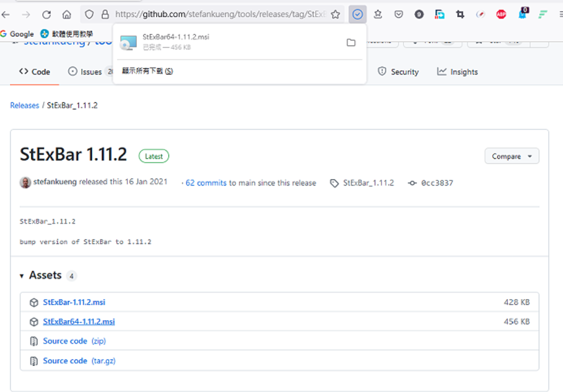This screenshot has width=563, height=392.
Task: Click the blue and red translate extension icon
Action: tap(440, 15)
